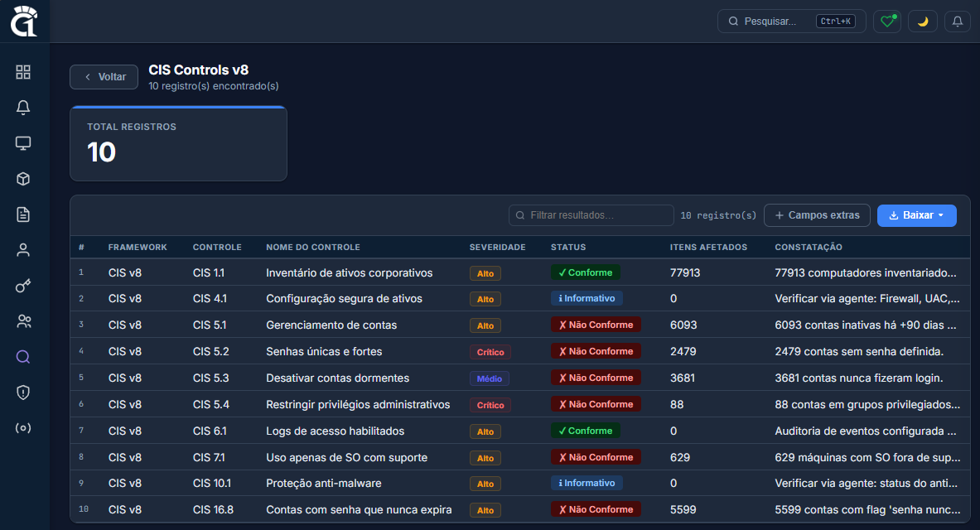Open the Baixar download dropdown

click(x=917, y=215)
